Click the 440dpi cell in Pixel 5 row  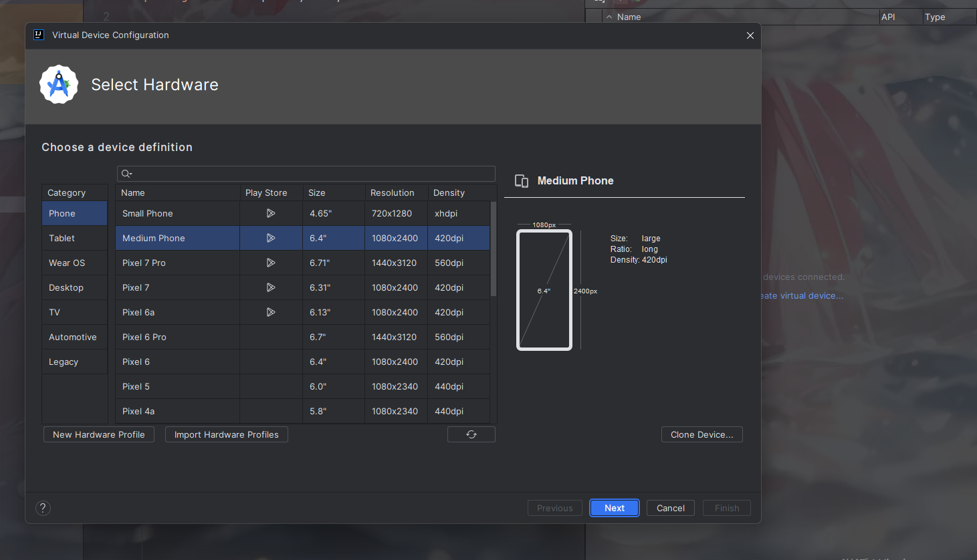click(459, 386)
